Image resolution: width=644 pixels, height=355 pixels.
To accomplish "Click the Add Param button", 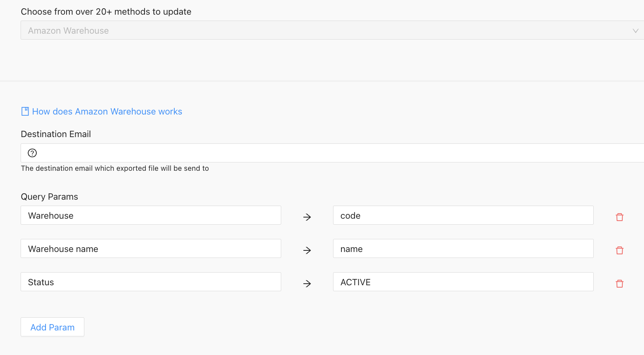I will tap(52, 327).
